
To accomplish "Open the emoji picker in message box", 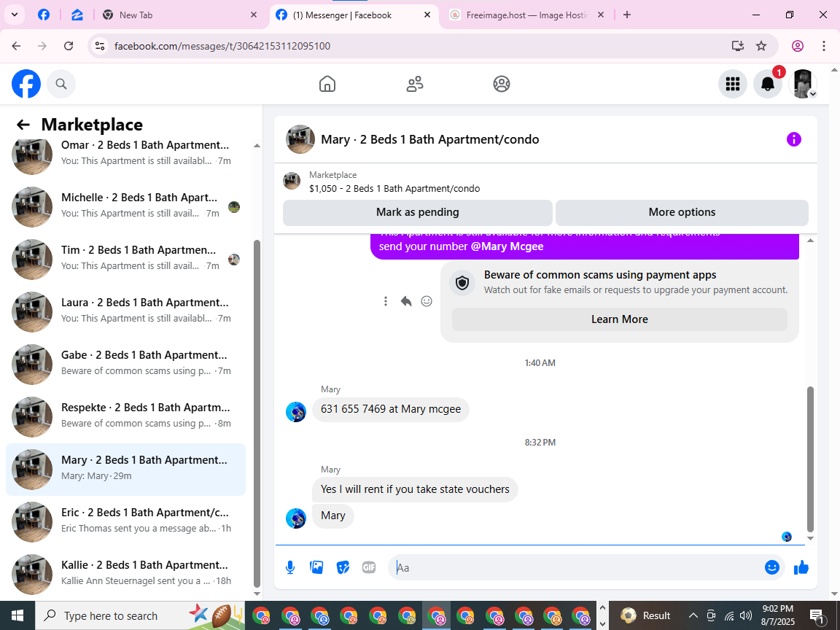I will (x=772, y=567).
